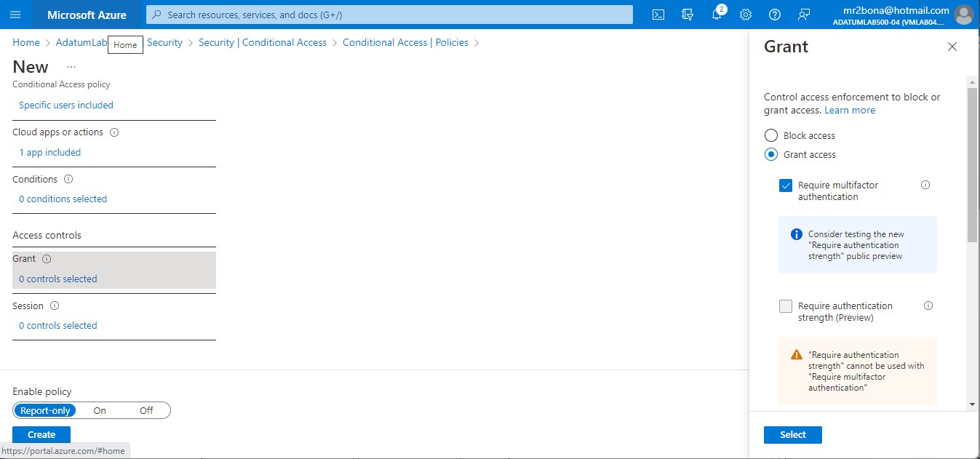Open the Security breadcrumb
The width and height of the screenshot is (980, 459).
(164, 43)
